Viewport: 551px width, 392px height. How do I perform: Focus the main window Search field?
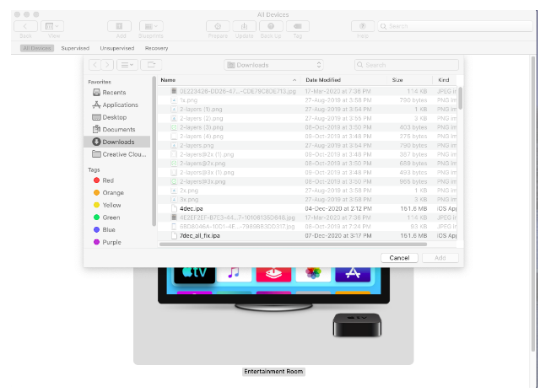coord(456,26)
